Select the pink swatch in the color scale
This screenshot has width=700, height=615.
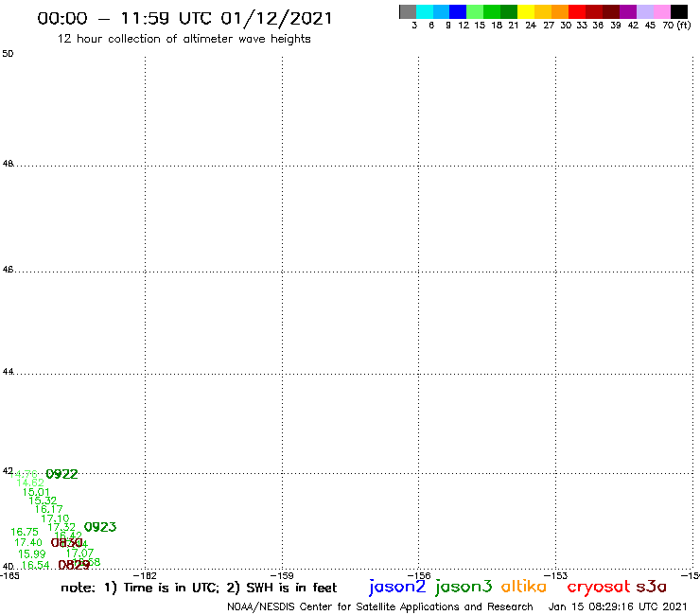click(x=662, y=12)
